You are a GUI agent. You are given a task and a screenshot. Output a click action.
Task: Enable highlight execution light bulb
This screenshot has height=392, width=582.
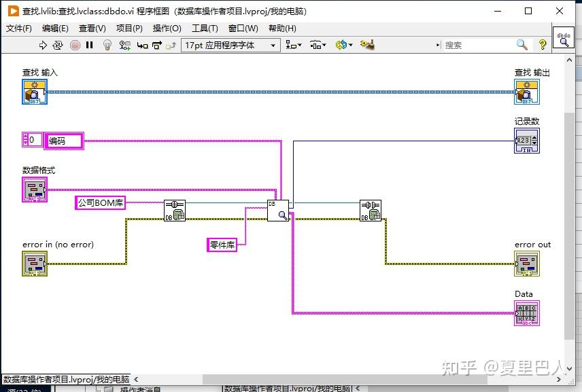tap(107, 45)
